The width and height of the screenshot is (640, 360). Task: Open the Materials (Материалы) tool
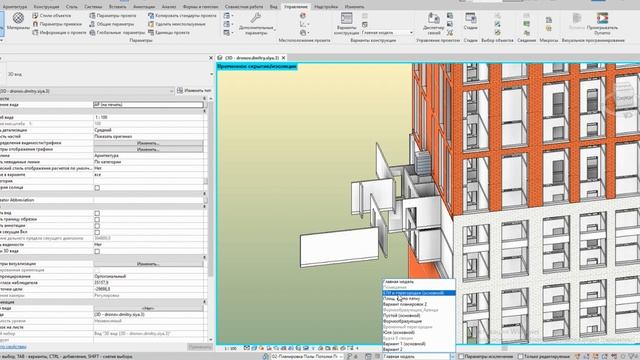(18, 21)
